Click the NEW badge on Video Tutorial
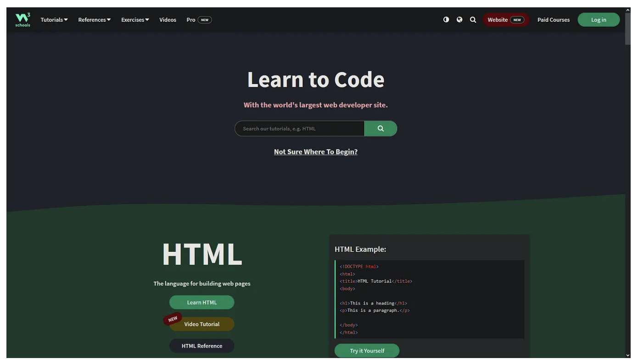This screenshot has height=364, width=638. (x=173, y=319)
